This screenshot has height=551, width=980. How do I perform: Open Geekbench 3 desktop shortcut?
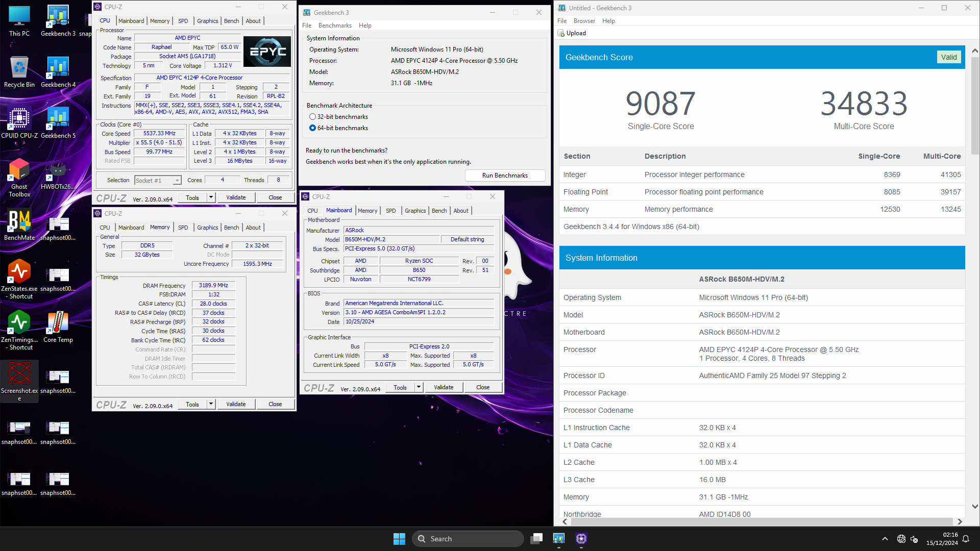point(58,21)
